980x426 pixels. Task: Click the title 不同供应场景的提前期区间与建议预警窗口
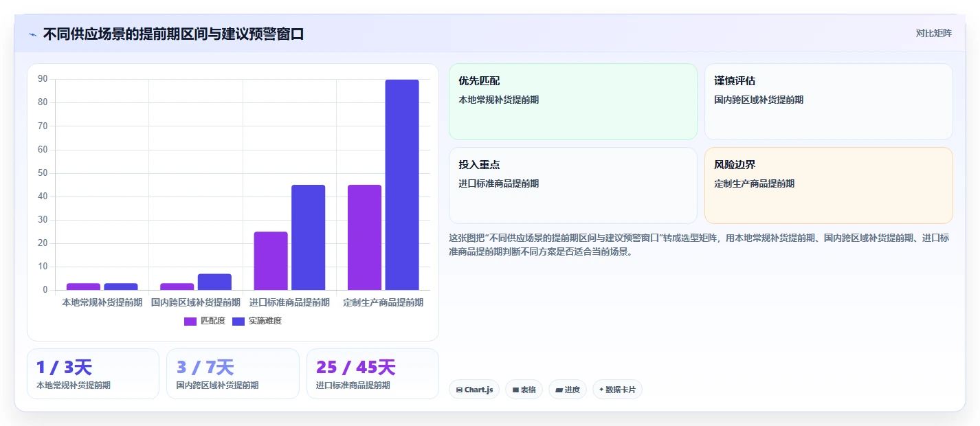(x=173, y=34)
